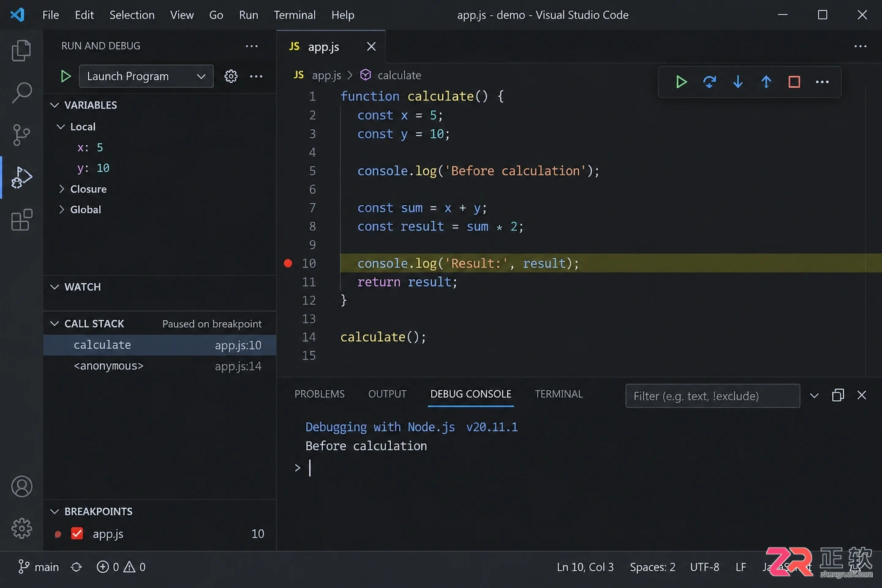Click the main branch status item

click(39, 567)
